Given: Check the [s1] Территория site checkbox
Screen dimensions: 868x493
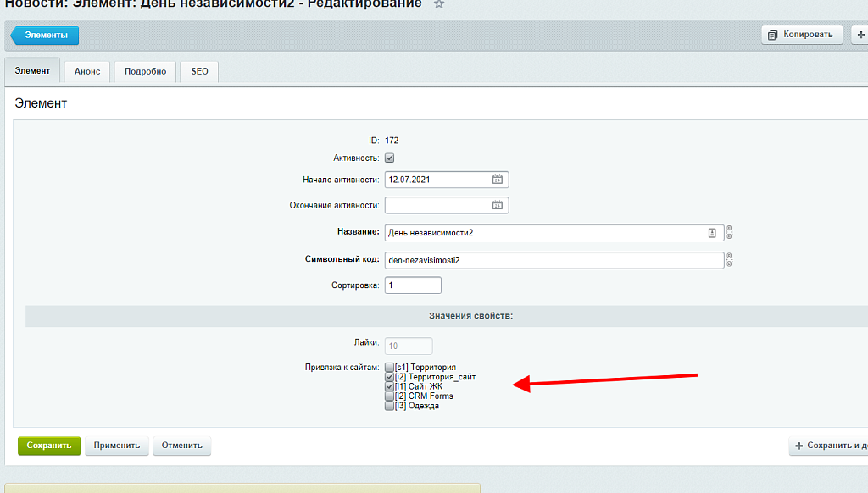Looking at the screenshot, I should point(390,368).
